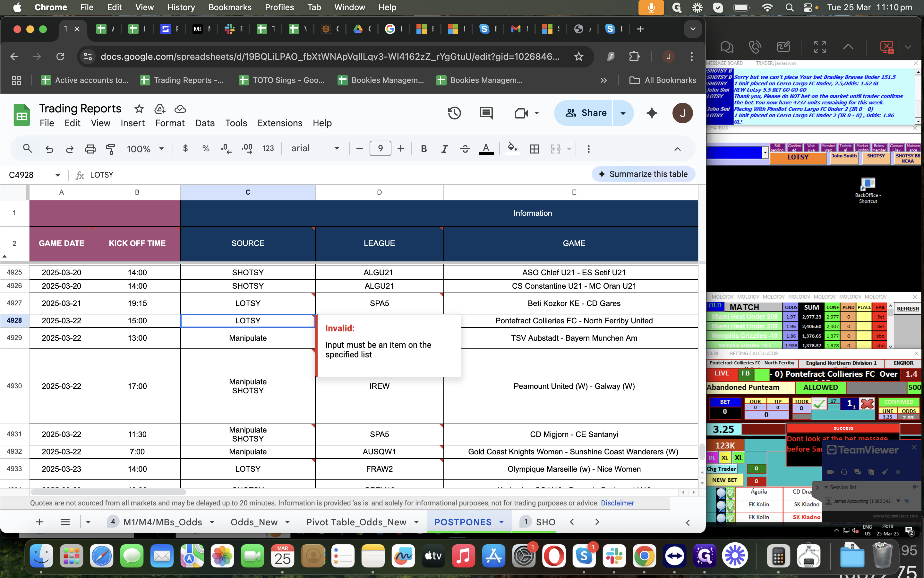Image resolution: width=924 pixels, height=578 pixels.
Task: Open the All Bookmarks folder
Action: pos(663,80)
